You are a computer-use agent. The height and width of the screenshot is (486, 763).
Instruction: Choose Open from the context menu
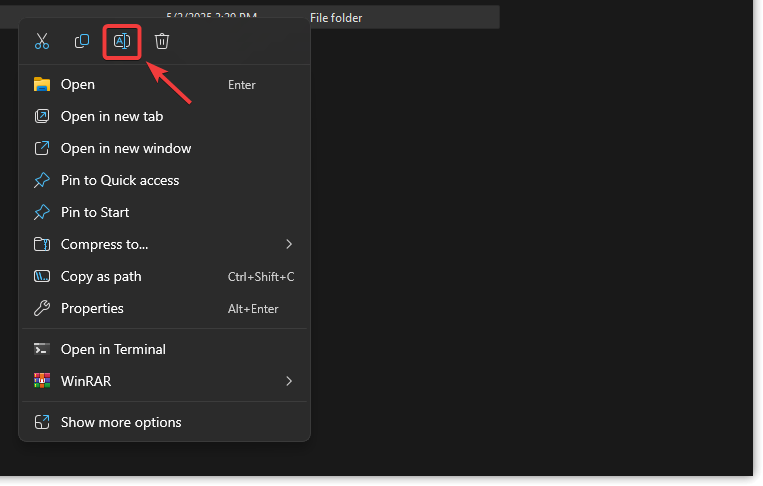[x=78, y=85]
